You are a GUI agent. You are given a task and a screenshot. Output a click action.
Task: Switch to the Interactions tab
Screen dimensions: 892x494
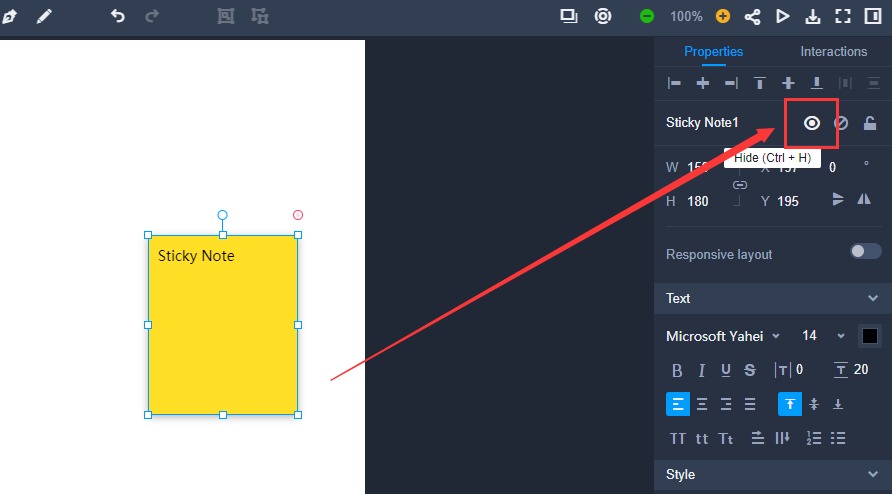point(833,51)
